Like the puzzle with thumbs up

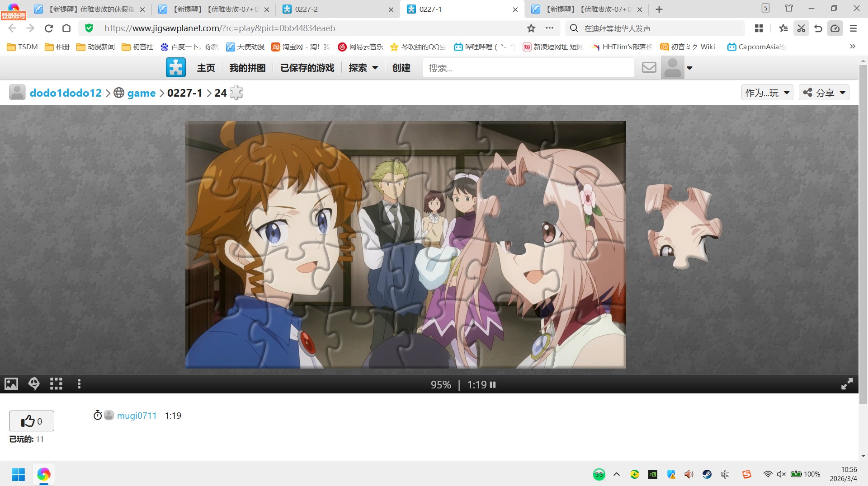(x=32, y=421)
